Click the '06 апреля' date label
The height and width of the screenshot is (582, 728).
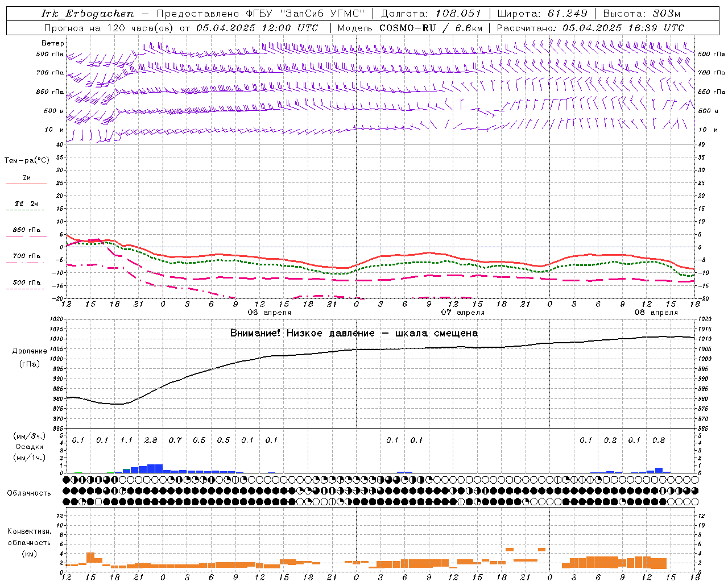(270, 313)
